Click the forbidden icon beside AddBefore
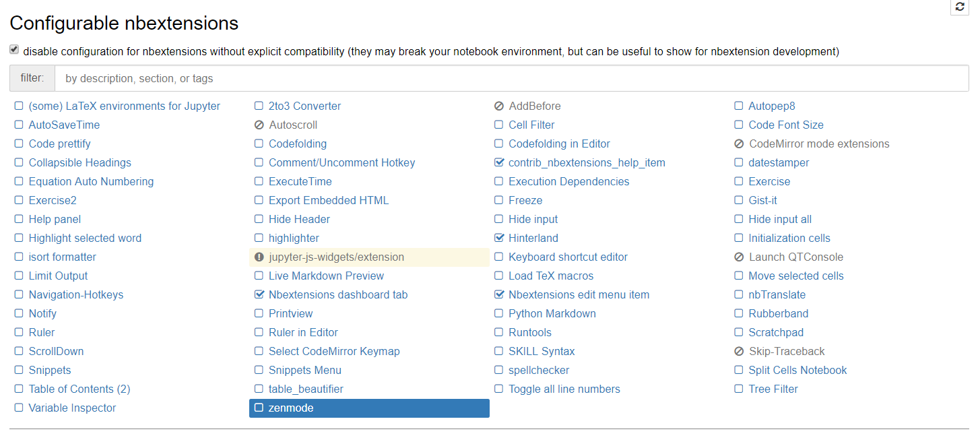The height and width of the screenshot is (442, 980). pos(499,106)
